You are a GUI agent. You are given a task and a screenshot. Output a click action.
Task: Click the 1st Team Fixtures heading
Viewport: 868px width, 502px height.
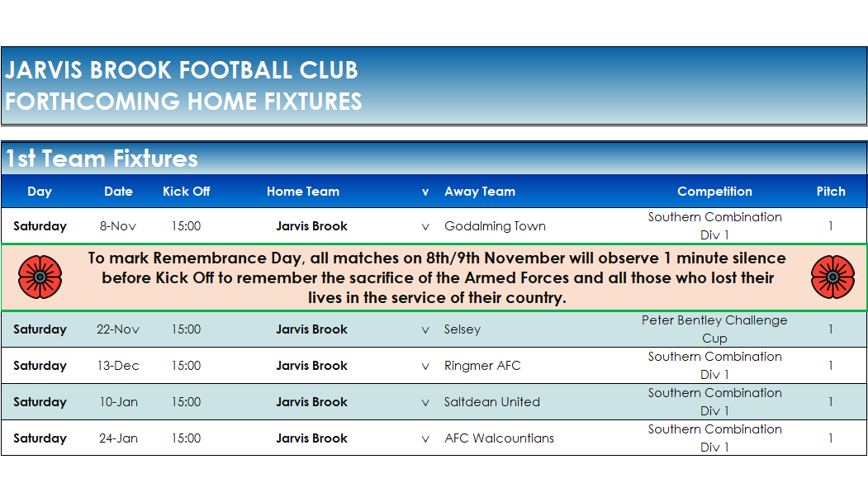[x=102, y=159]
